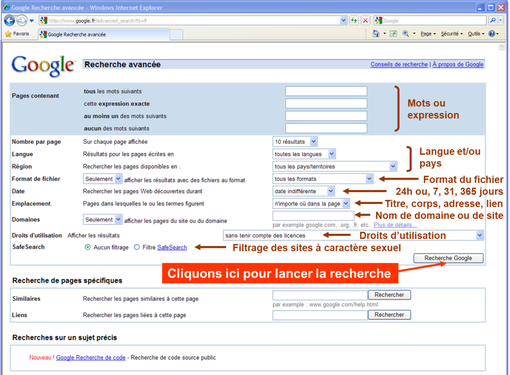Open the Conseils de recherche link
The image size is (510, 375).
pyautogui.click(x=399, y=64)
